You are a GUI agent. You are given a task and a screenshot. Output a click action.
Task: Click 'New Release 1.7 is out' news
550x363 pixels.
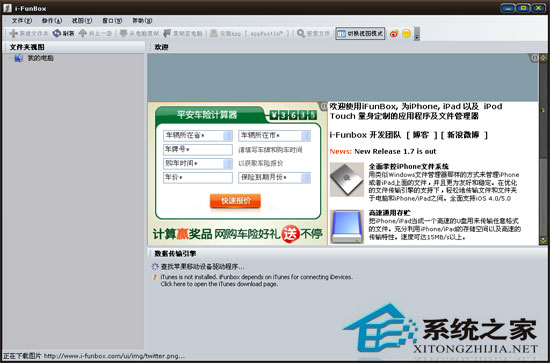(x=395, y=152)
